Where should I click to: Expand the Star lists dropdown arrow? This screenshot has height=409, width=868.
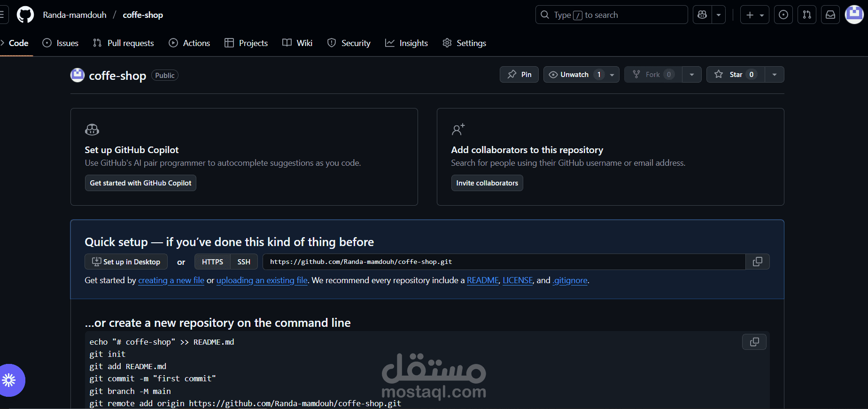[775, 75]
